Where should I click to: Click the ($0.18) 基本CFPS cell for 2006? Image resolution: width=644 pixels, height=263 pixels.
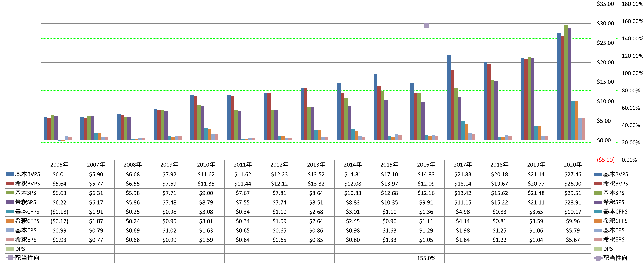(x=59, y=212)
